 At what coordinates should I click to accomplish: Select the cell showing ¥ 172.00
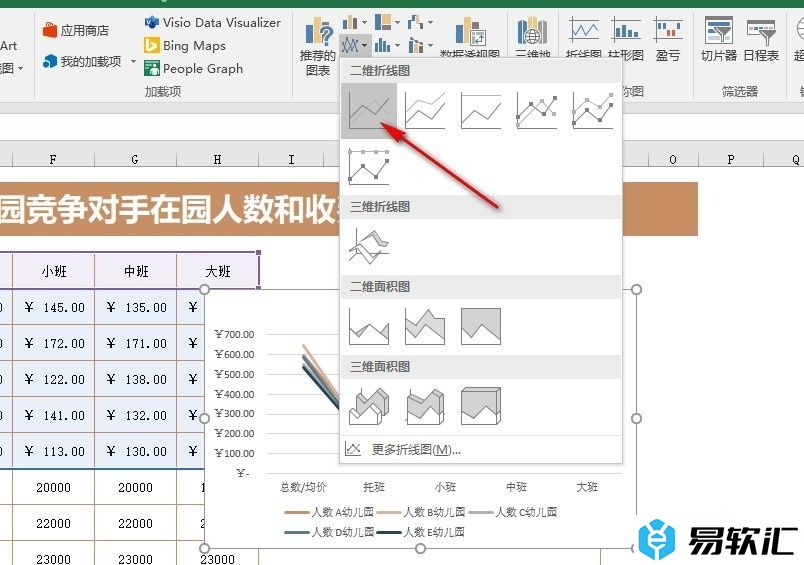click(53, 343)
